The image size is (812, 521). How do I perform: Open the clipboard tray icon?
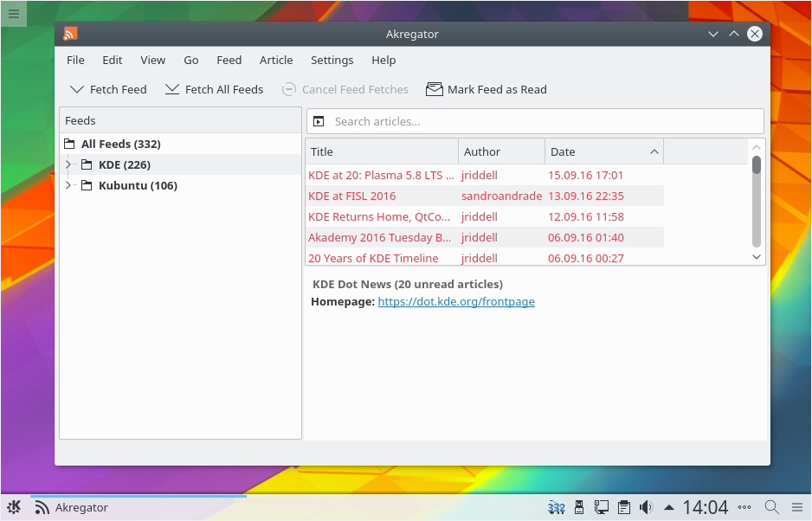[623, 507]
